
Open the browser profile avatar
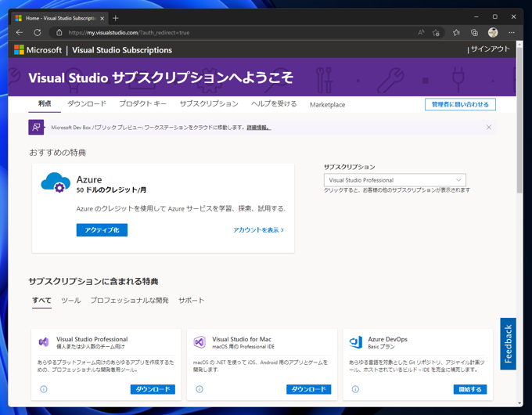(x=493, y=33)
